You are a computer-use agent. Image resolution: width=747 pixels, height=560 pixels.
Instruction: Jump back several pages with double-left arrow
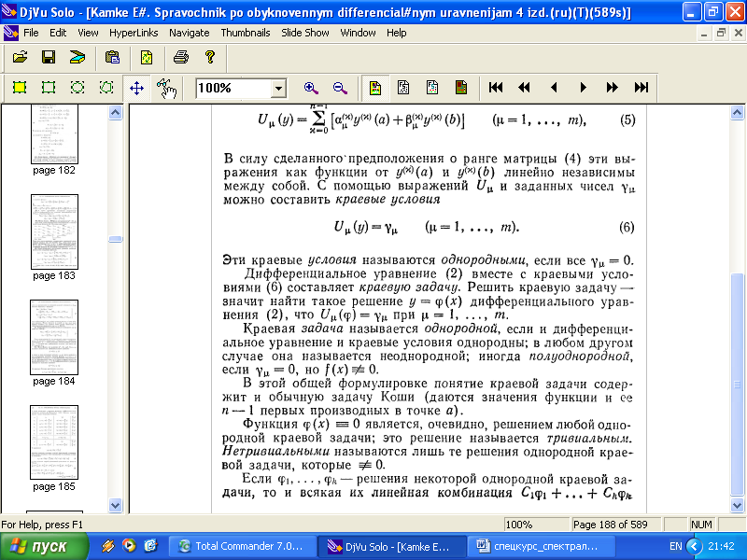click(x=525, y=88)
